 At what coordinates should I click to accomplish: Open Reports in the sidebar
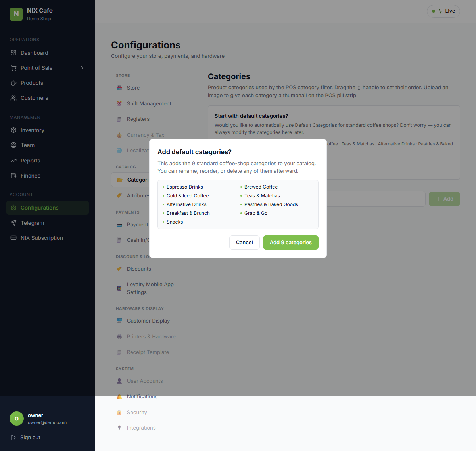tap(48, 161)
